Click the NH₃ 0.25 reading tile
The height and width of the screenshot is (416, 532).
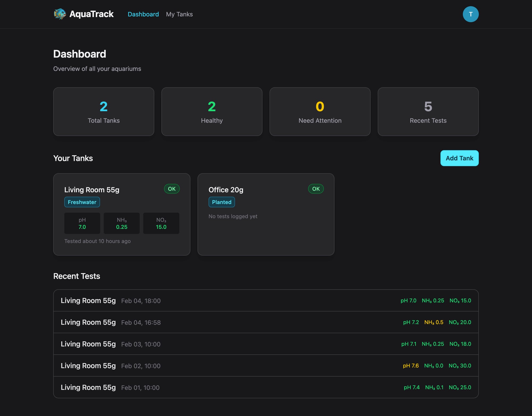click(x=122, y=223)
